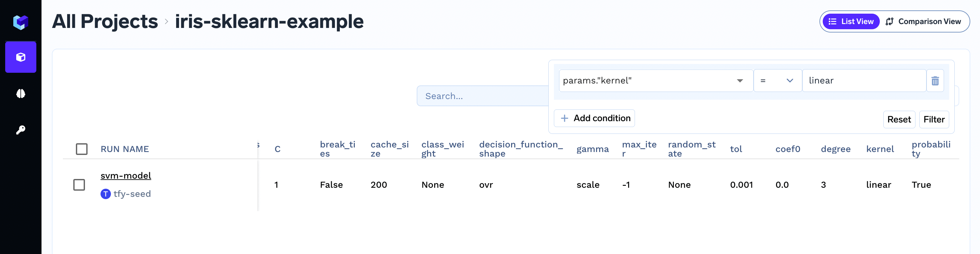Screen dimensions: 980x254
Task: Click the plus icon for Add condition
Action: point(565,119)
